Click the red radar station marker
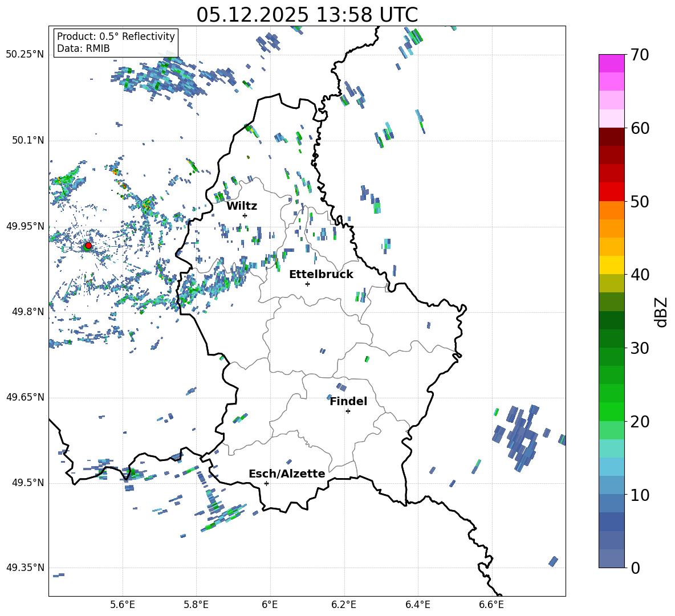The height and width of the screenshot is (616, 675). tap(88, 246)
